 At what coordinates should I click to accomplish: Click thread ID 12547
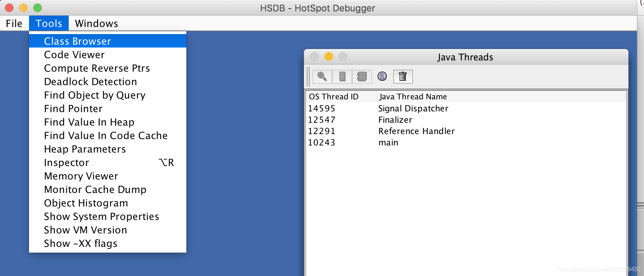(x=322, y=120)
